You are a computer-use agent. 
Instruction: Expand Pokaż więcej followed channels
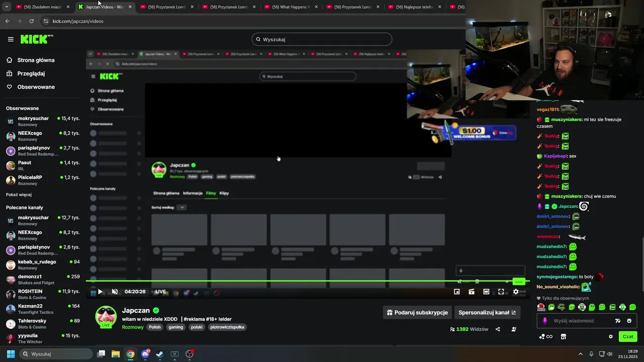tap(19, 195)
